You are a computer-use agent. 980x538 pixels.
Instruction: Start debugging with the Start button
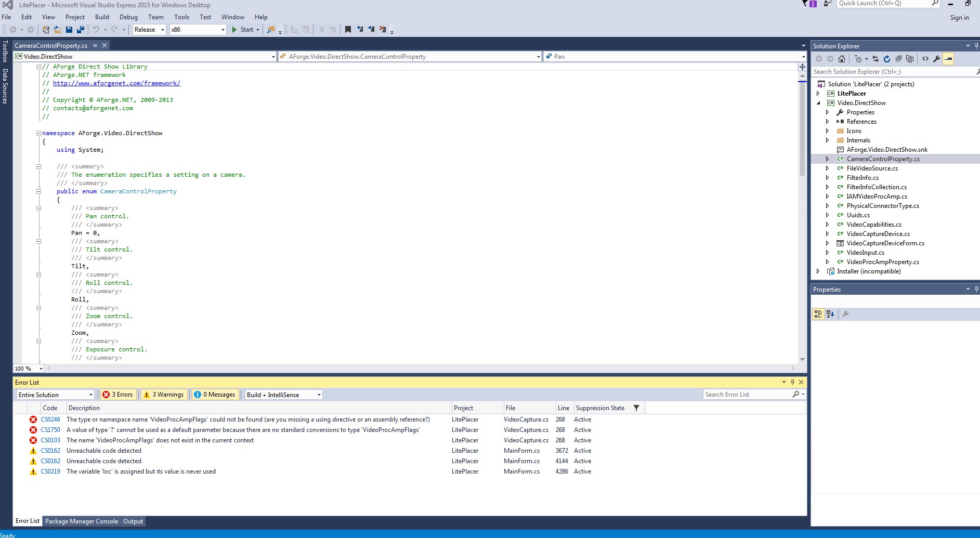(242, 30)
